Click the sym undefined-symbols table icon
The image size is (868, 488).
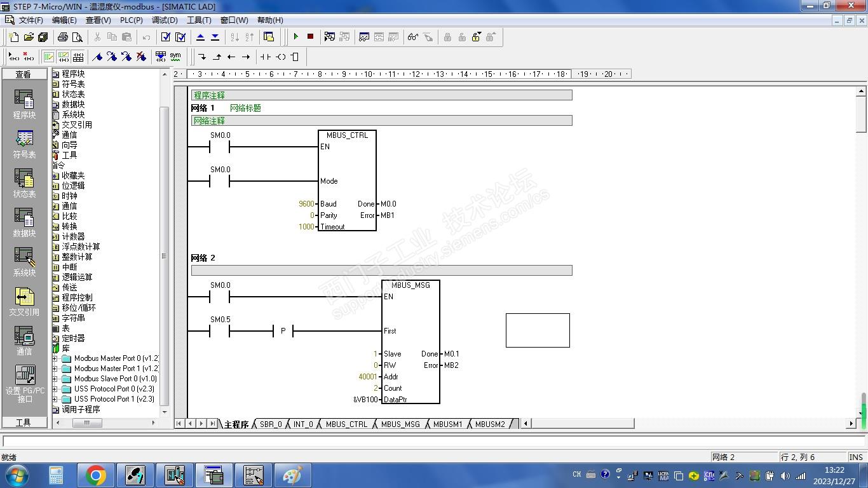[175, 57]
